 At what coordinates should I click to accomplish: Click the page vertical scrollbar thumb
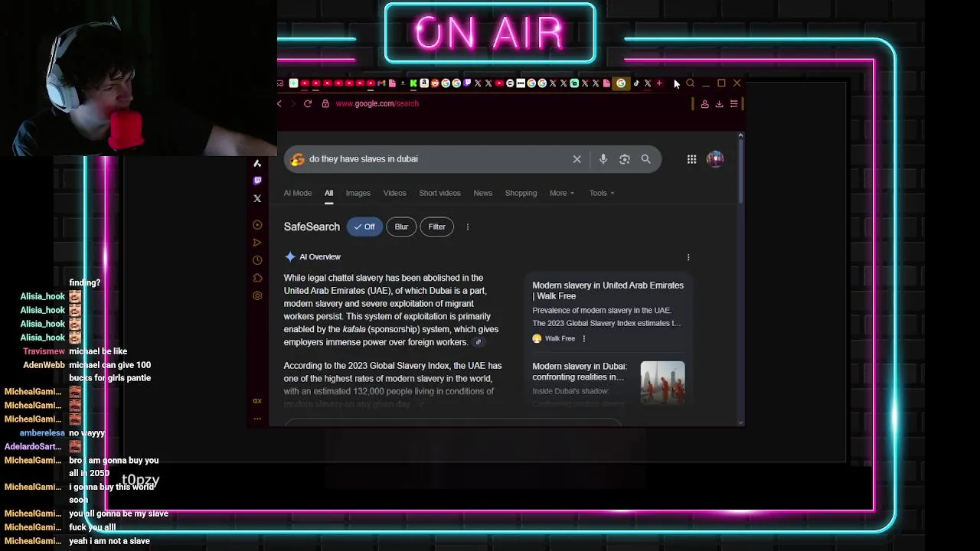(x=740, y=172)
